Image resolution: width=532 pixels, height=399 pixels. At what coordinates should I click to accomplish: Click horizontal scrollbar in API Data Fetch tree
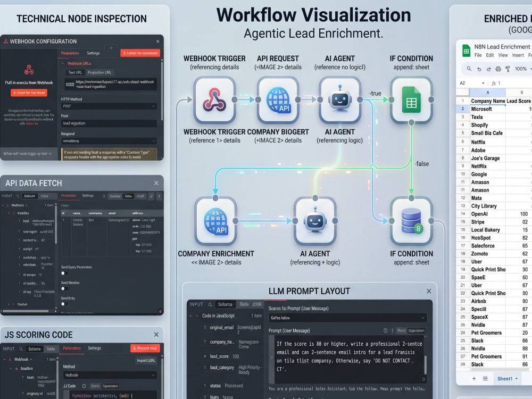(x=26, y=311)
